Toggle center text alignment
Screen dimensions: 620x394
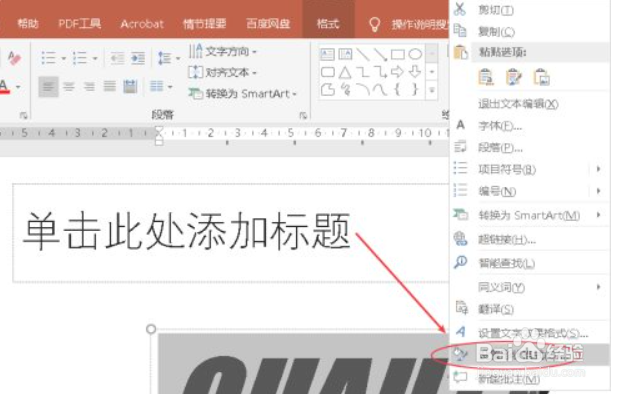69,87
